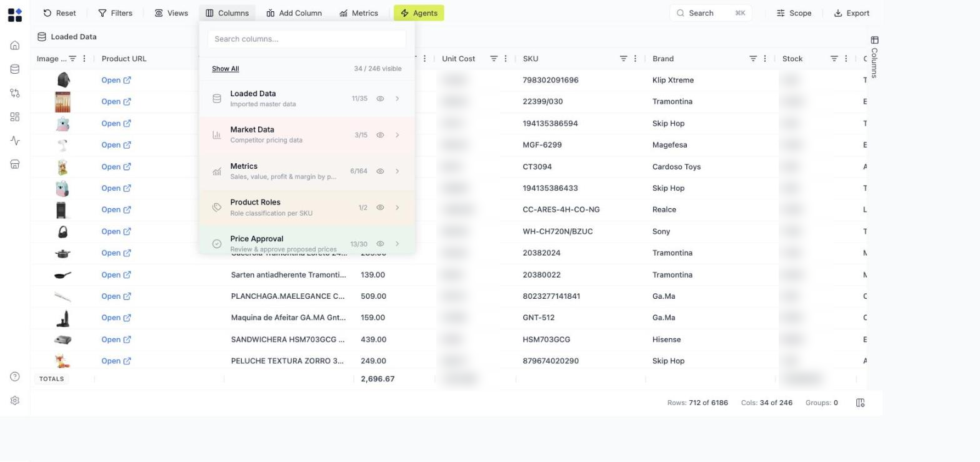This screenshot has height=462, width=980.
Task: Open the database icon in the left sidebar
Action: (15, 69)
